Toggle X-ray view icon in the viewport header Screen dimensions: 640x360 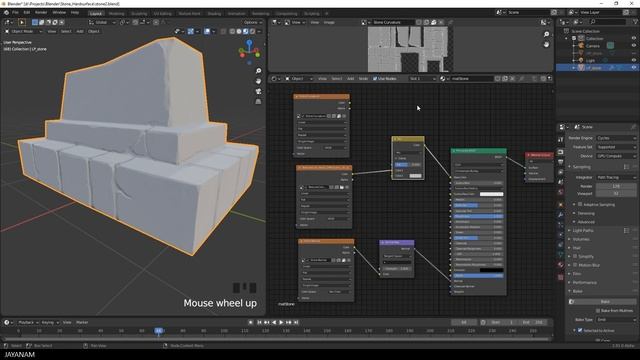(x=223, y=31)
